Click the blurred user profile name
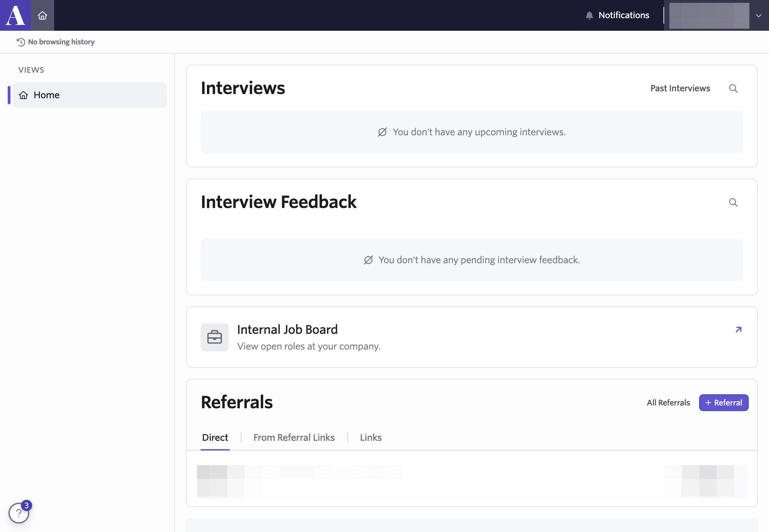769x532 pixels. (709, 15)
